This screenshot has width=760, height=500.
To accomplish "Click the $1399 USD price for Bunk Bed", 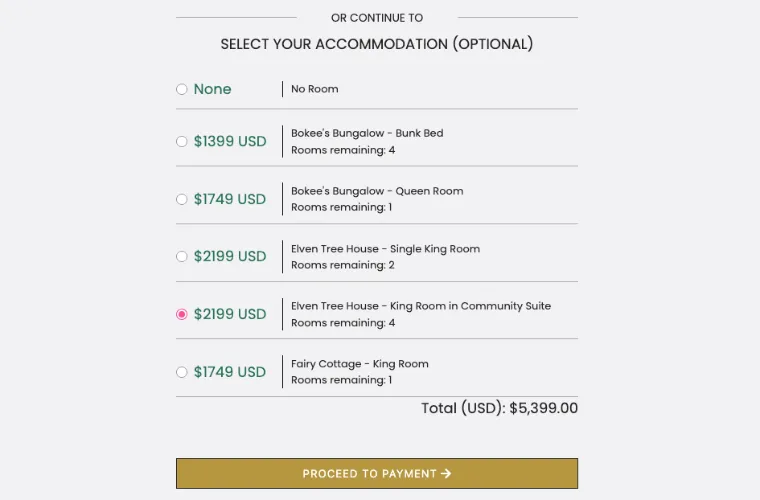I will (x=230, y=141).
